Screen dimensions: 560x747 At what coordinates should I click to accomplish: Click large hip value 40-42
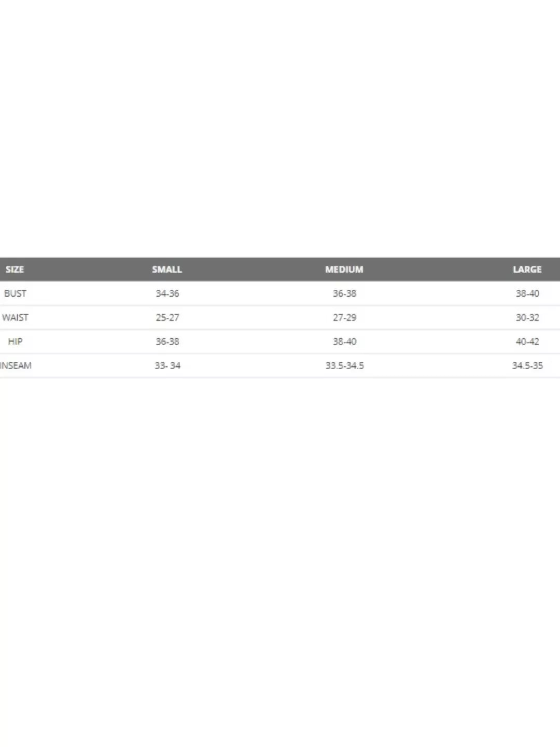pos(527,342)
